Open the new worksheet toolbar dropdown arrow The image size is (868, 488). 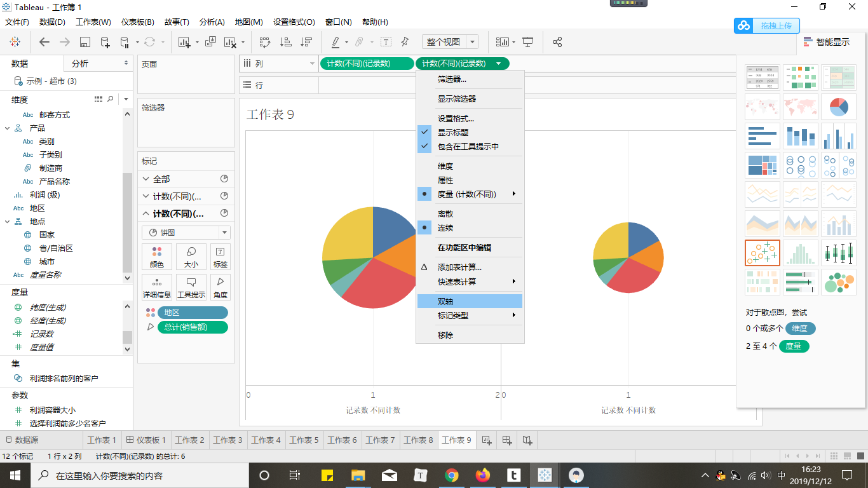click(197, 43)
